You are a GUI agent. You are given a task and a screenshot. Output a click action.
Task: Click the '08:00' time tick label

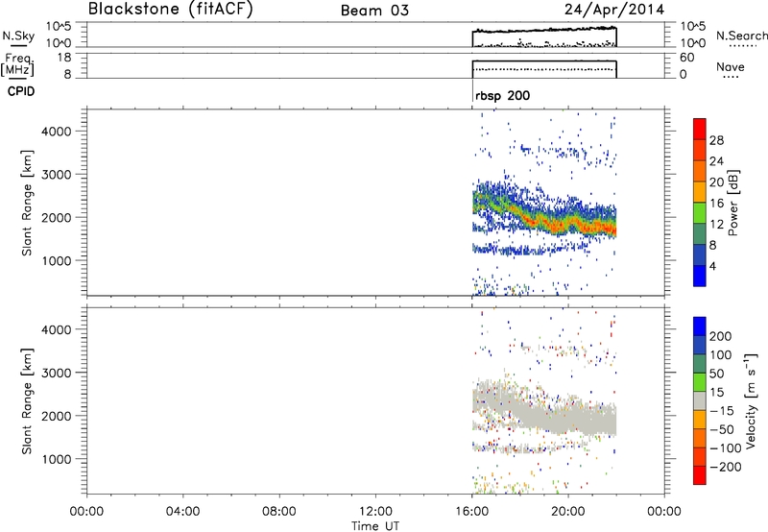pos(278,512)
